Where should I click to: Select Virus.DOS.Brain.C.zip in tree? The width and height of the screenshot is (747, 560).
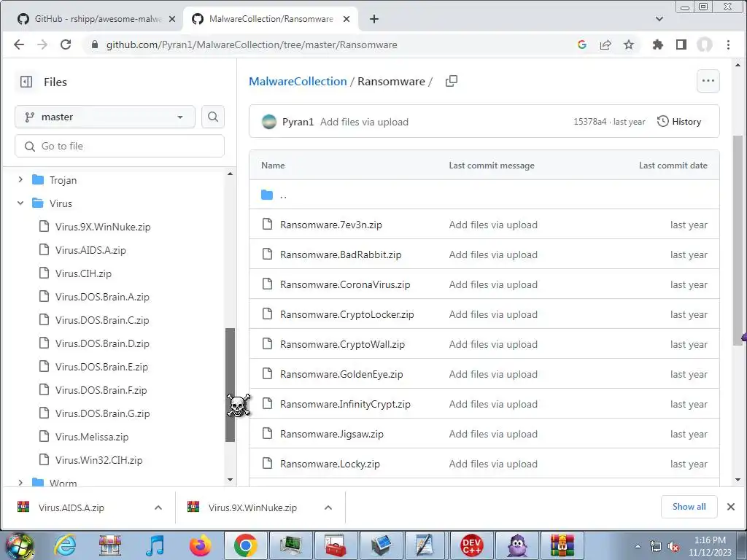102,320
